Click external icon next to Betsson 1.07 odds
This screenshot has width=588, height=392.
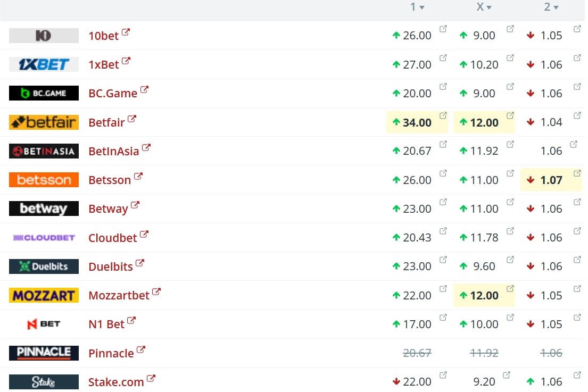point(577,173)
